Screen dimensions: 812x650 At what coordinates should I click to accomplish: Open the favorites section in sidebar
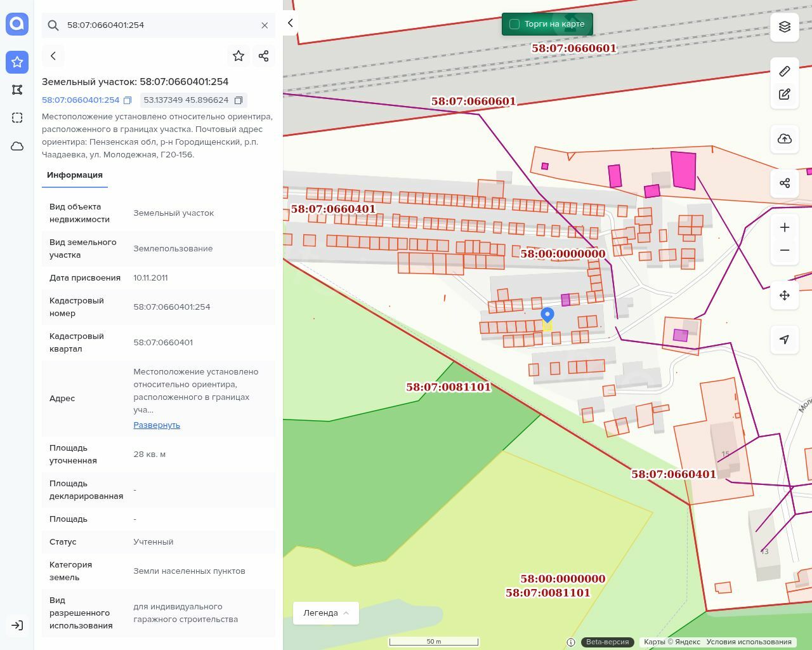point(17,62)
